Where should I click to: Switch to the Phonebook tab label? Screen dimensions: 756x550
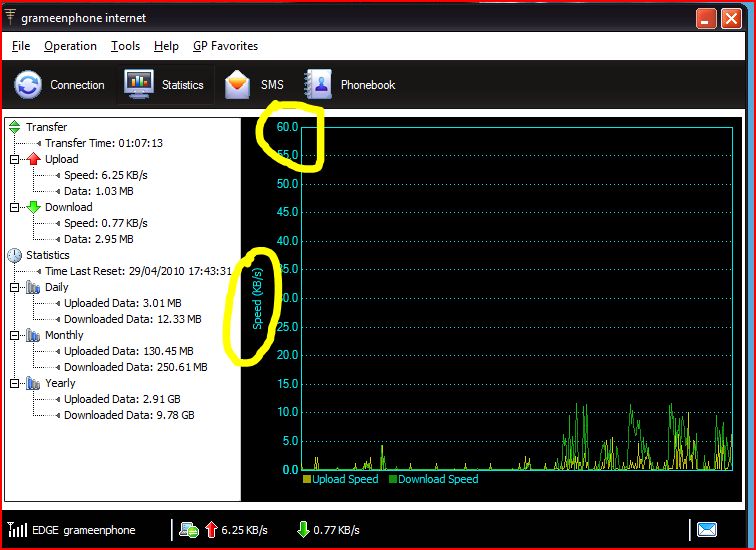tap(368, 85)
